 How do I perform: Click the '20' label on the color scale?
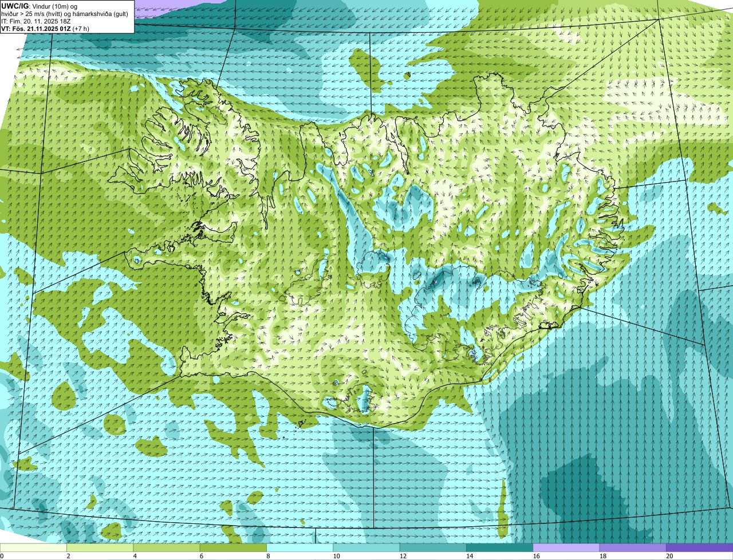point(669,556)
